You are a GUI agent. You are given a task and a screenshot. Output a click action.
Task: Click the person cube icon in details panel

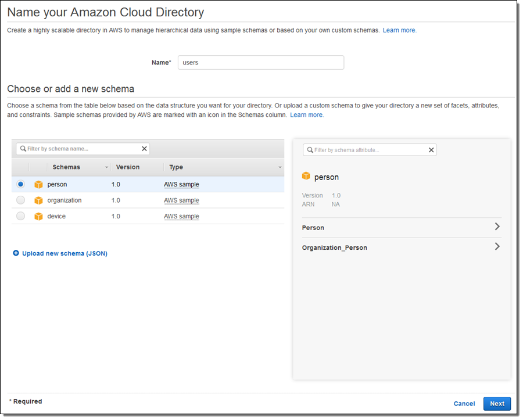(306, 176)
